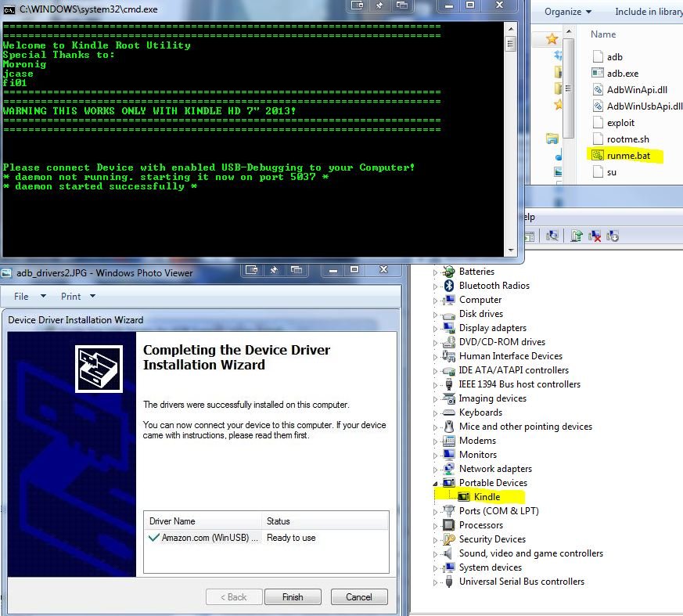Click the pin icon in cmd.exe title bar
Image resolution: width=683 pixels, height=616 pixels.
pos(379,5)
